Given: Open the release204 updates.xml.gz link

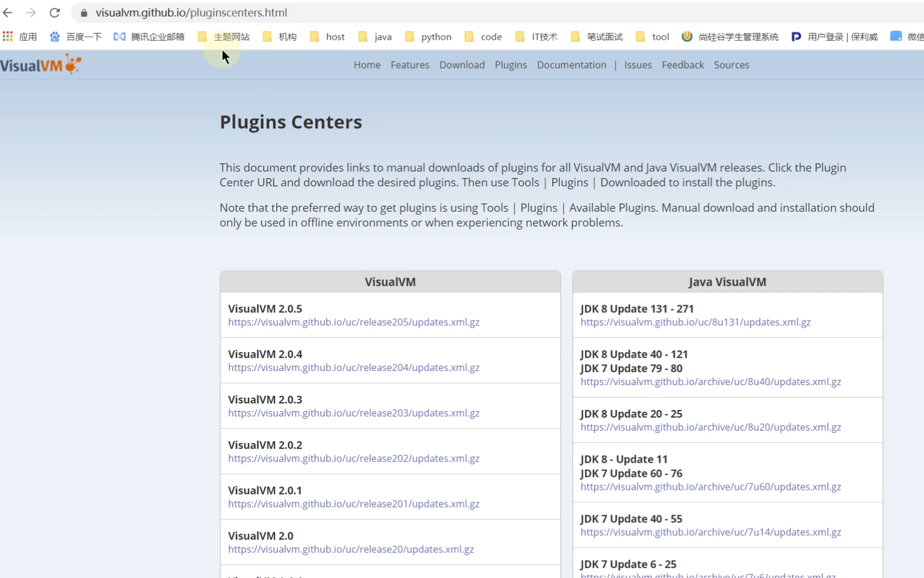Looking at the screenshot, I should pyautogui.click(x=354, y=368).
